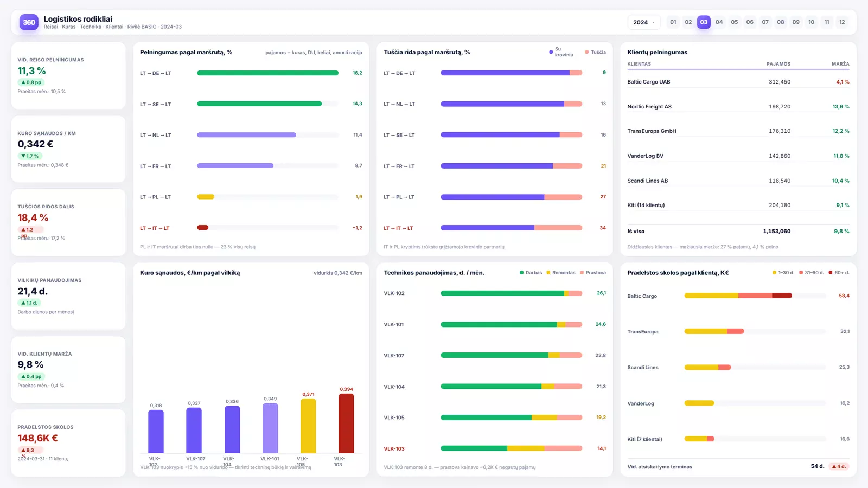Open the Scandi Lines AB client row
This screenshot has width=868, height=488.
tap(738, 181)
